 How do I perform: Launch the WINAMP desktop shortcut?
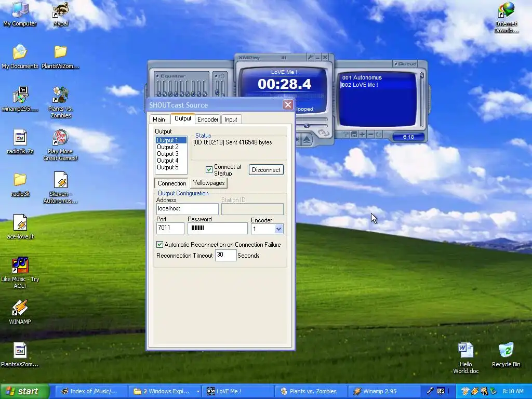20,312
